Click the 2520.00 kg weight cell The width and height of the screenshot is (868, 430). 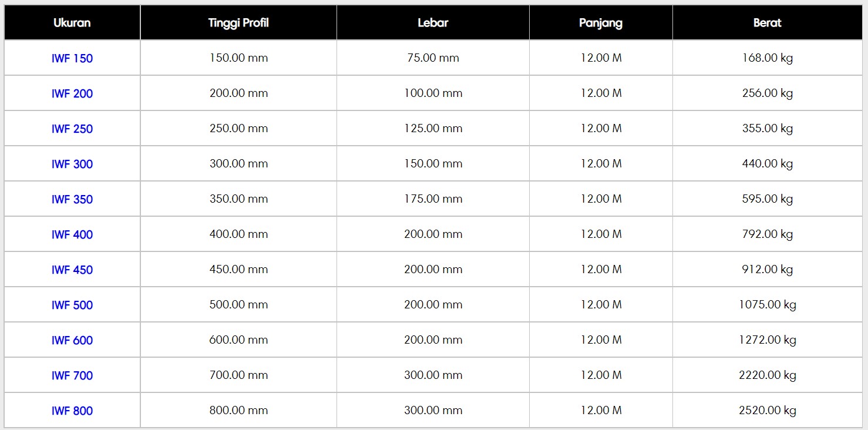coord(767,411)
